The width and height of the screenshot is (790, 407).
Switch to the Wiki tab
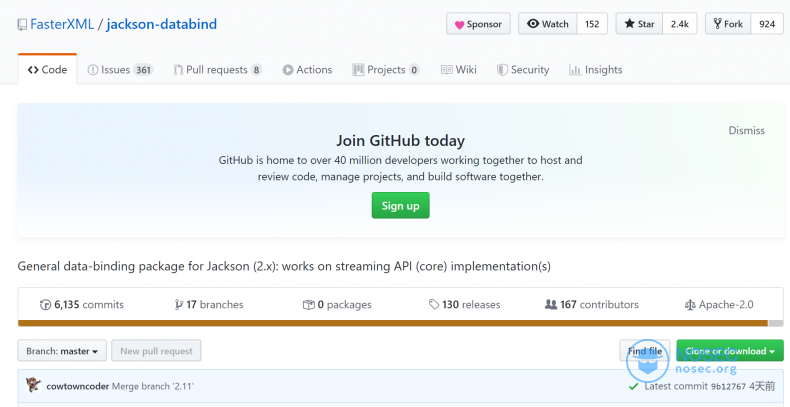click(458, 70)
